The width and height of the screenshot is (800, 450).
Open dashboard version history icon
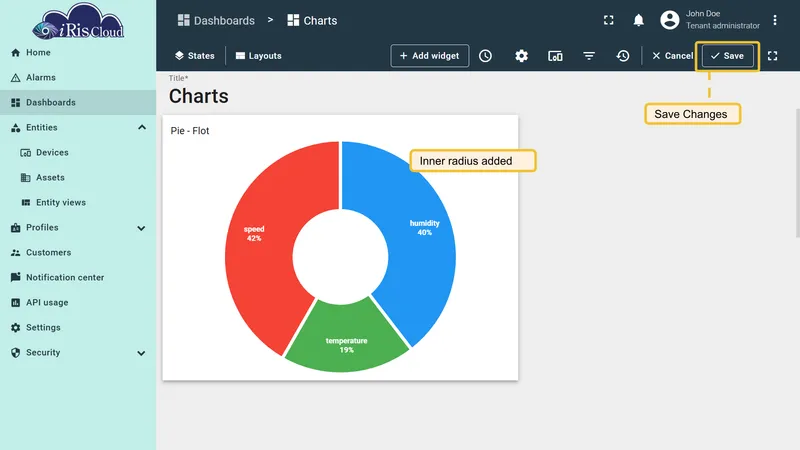(622, 56)
